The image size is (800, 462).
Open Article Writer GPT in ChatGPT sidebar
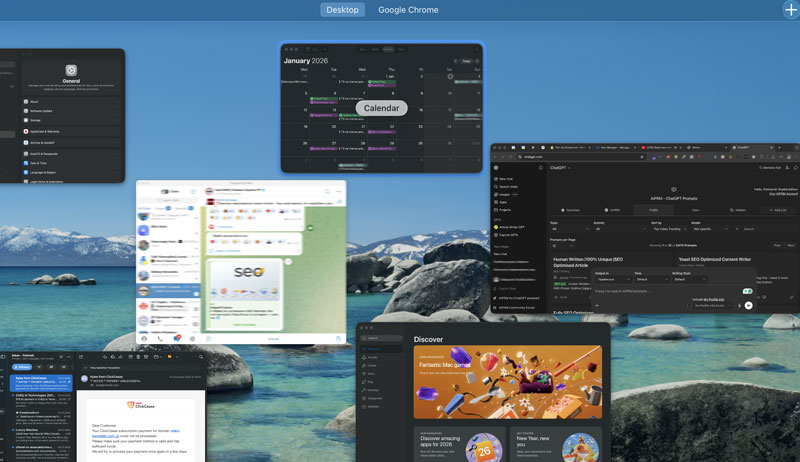tap(509, 227)
